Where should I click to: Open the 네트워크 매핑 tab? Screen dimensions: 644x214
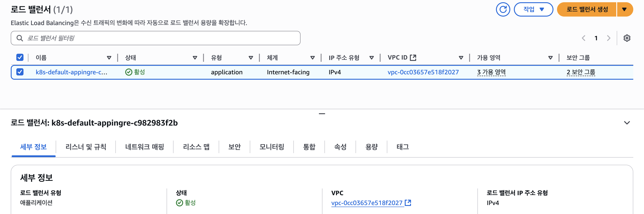(144, 147)
